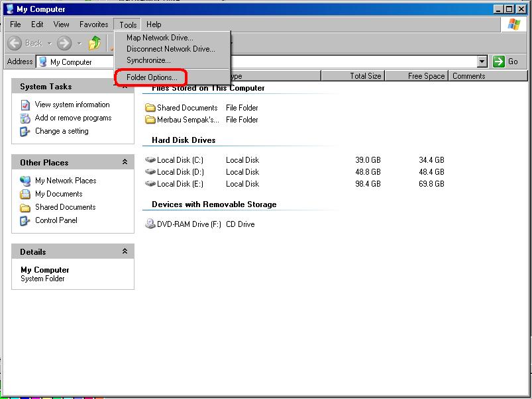Select the DVD-RAM Drive (F:) icon
The image size is (532, 399).
coord(150,224)
